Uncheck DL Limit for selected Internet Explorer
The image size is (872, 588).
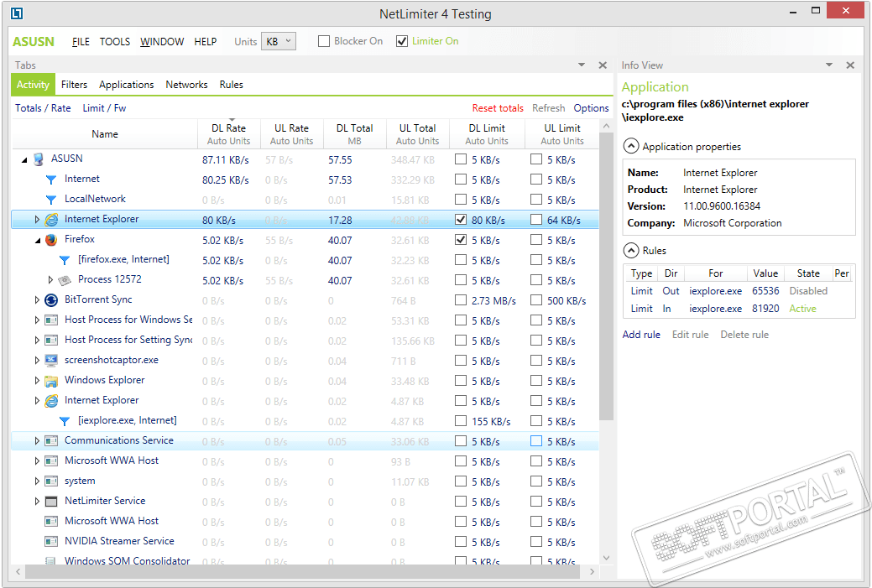pyautogui.click(x=461, y=220)
